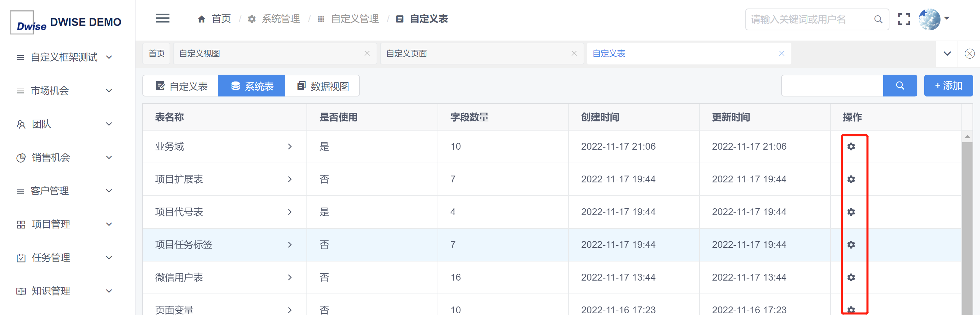Click the 添加 add button
The height and width of the screenshot is (315, 980).
click(x=948, y=86)
